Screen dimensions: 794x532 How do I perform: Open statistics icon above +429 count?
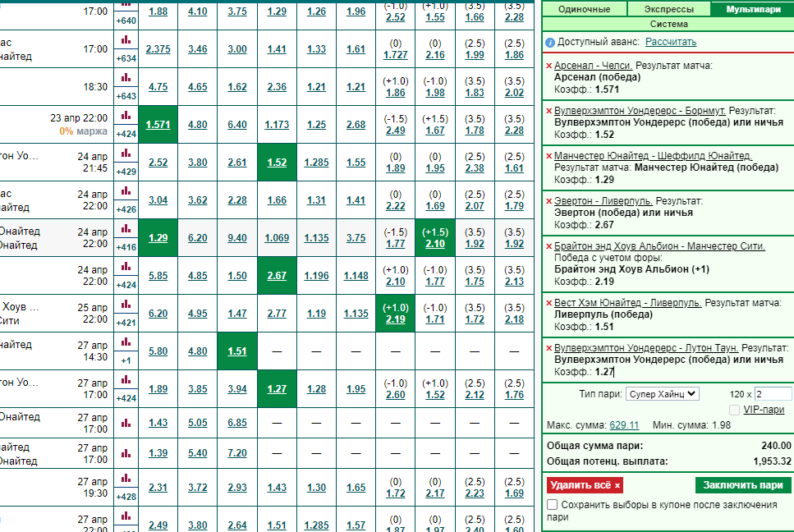click(126, 153)
